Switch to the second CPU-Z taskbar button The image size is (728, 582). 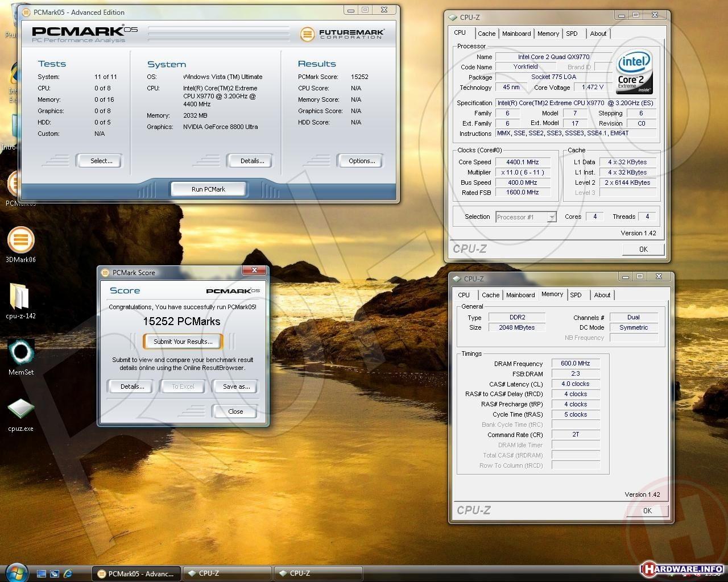coord(319,573)
